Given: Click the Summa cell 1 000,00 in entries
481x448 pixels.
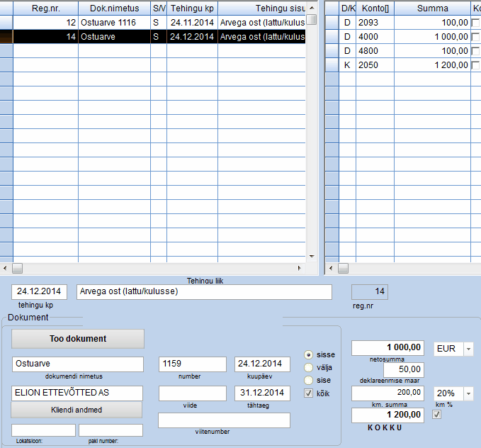Looking at the screenshot, I should point(433,37).
